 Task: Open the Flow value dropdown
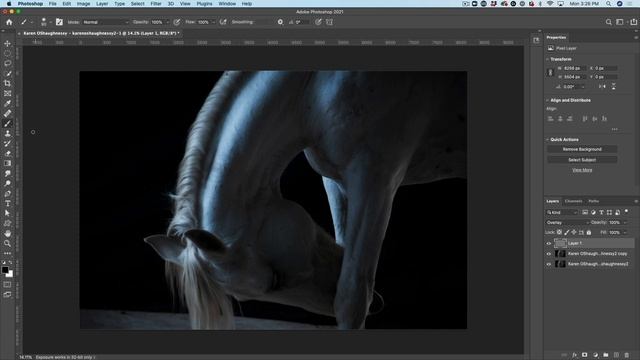click(x=213, y=22)
